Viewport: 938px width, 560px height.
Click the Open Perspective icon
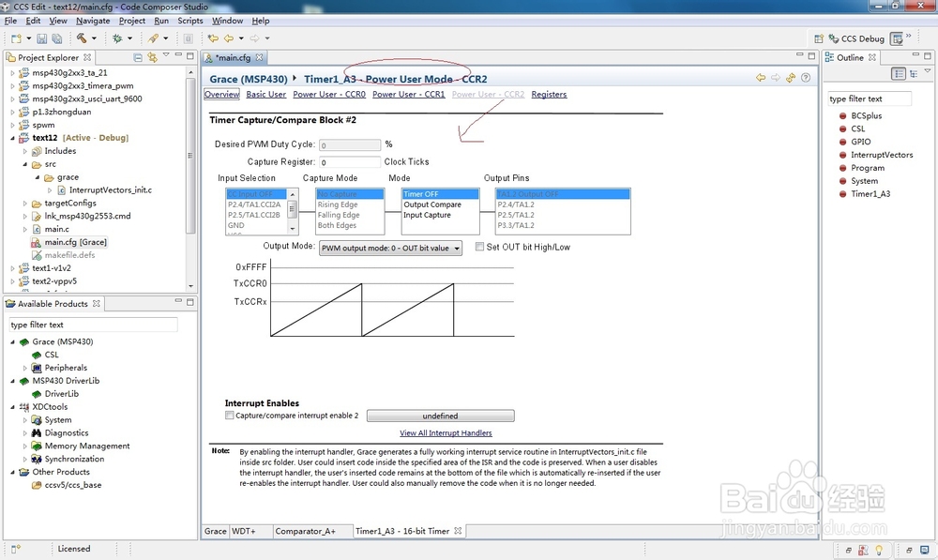pos(819,38)
